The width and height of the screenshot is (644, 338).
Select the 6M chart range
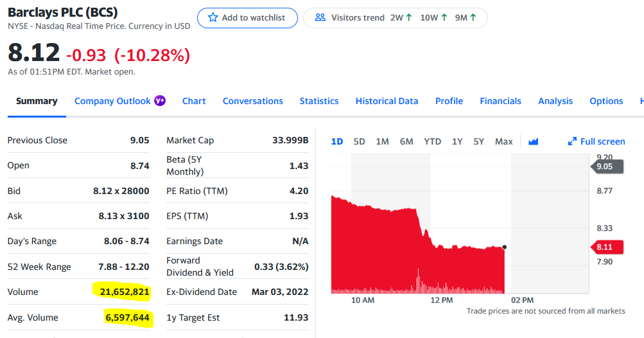[406, 141]
